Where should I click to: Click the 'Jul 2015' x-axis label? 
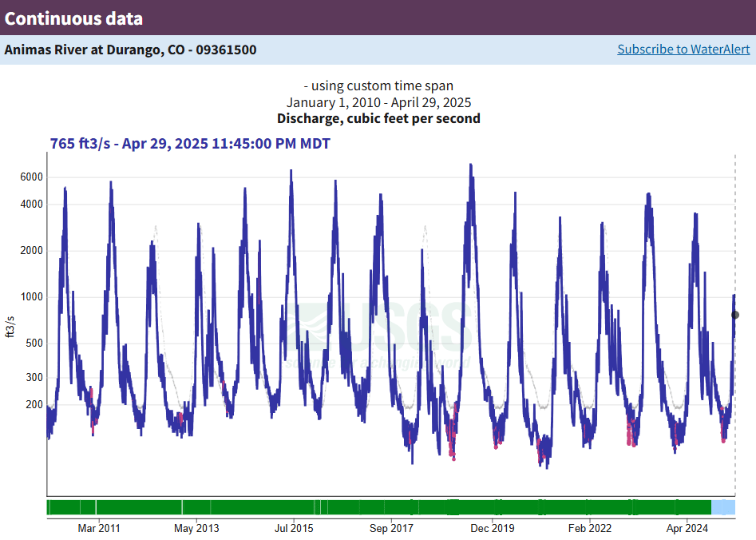pos(294,529)
